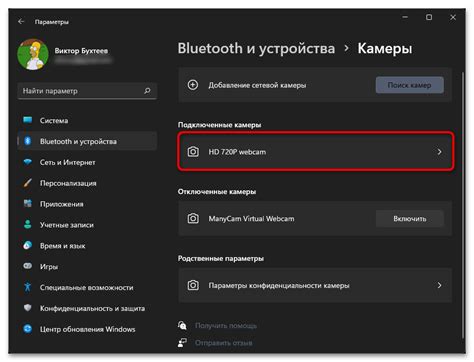
Task: Click 'Bluetooth и устройства' breadcrumb heading
Action: pos(256,48)
